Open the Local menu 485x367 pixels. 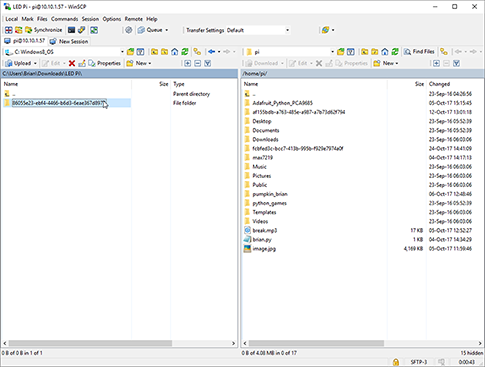point(12,19)
